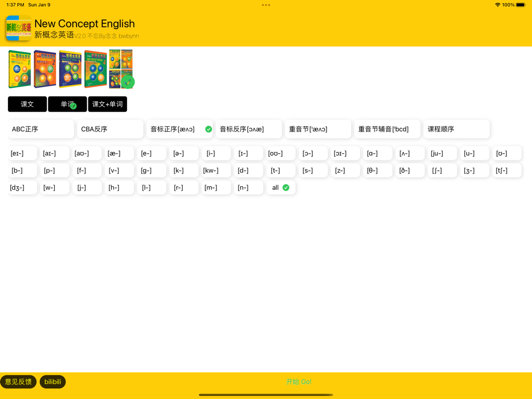Choose 音标反序[ɔʌæ] sort order

248,129
